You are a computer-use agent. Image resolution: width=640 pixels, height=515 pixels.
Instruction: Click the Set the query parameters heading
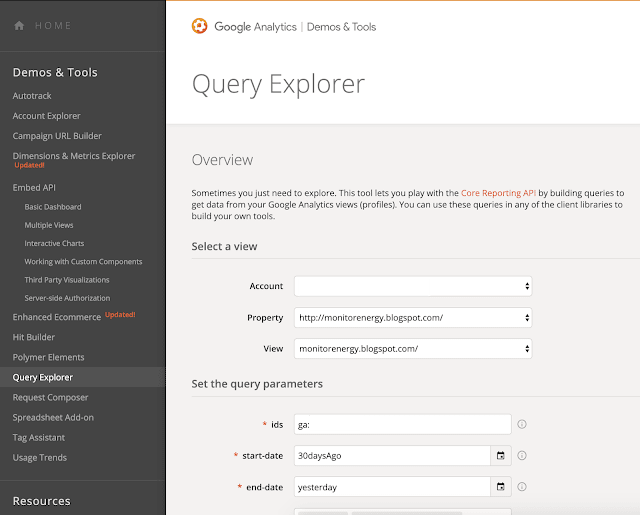pyautogui.click(x=257, y=384)
